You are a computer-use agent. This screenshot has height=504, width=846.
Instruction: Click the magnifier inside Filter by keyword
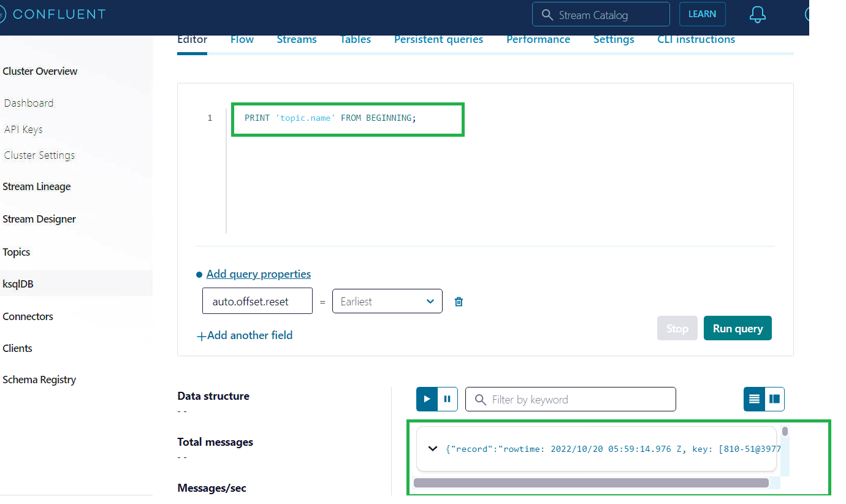point(481,399)
